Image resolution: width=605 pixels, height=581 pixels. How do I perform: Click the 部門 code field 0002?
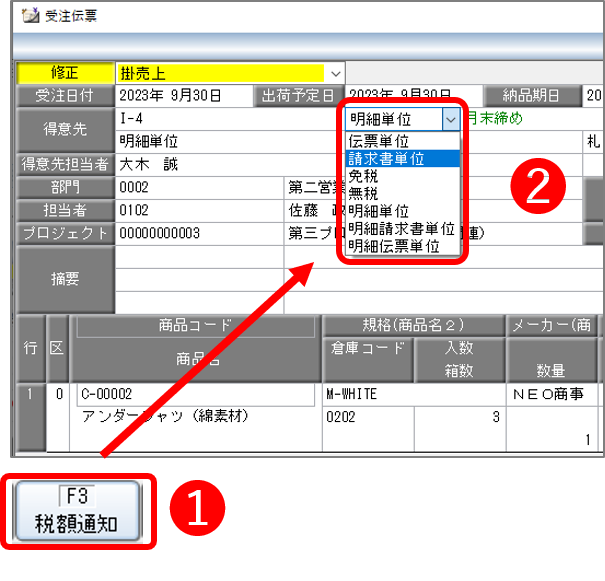click(x=199, y=187)
